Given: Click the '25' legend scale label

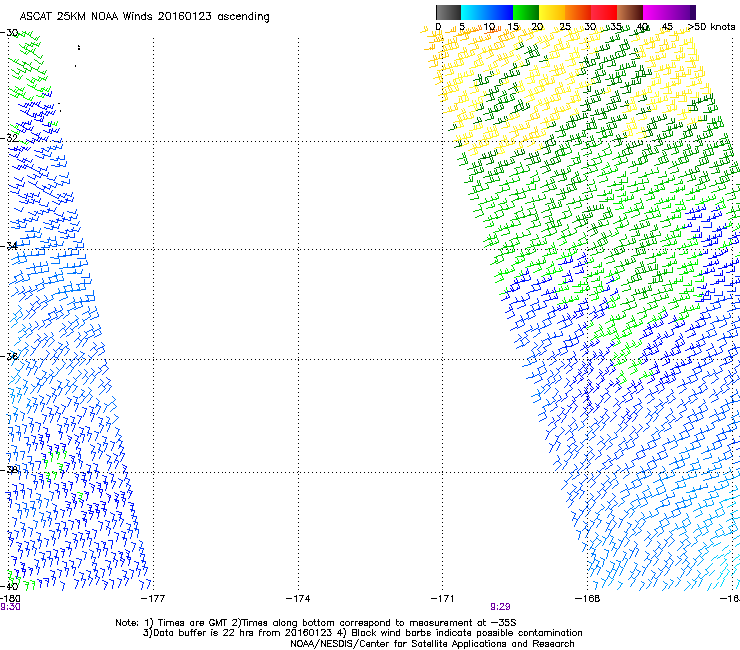Looking at the screenshot, I should [565, 26].
